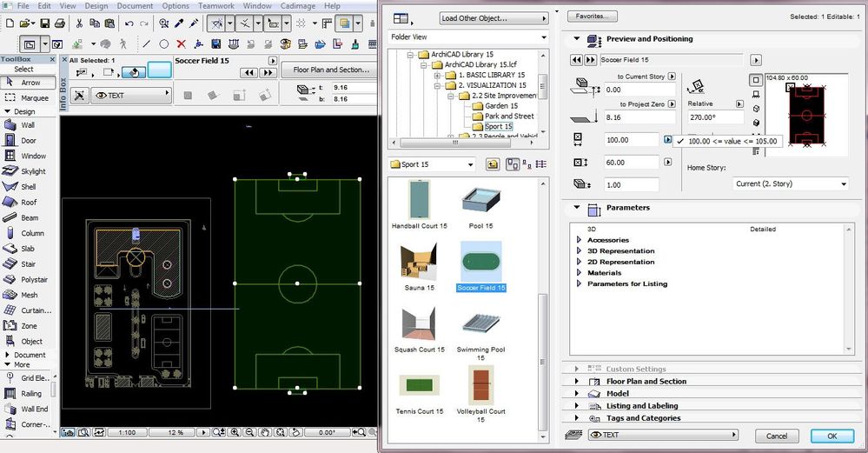Screen dimensions: 868x453
Task: Open the Teamwork menu
Action: 215,6
